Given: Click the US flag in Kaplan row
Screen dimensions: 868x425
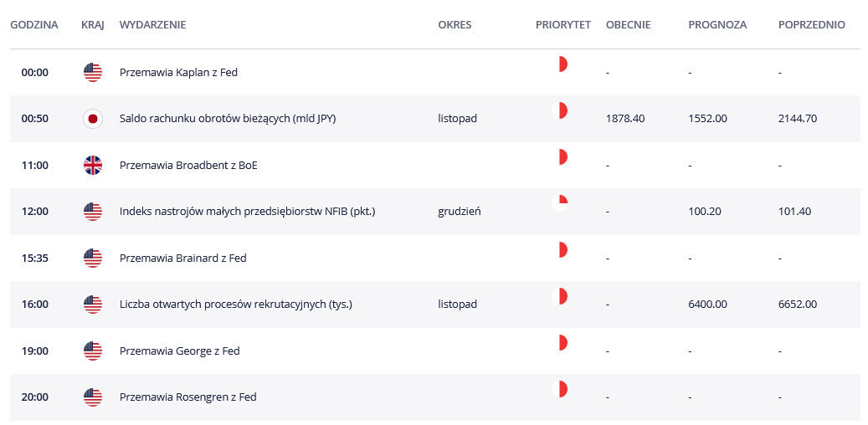Looking at the screenshot, I should click(93, 73).
